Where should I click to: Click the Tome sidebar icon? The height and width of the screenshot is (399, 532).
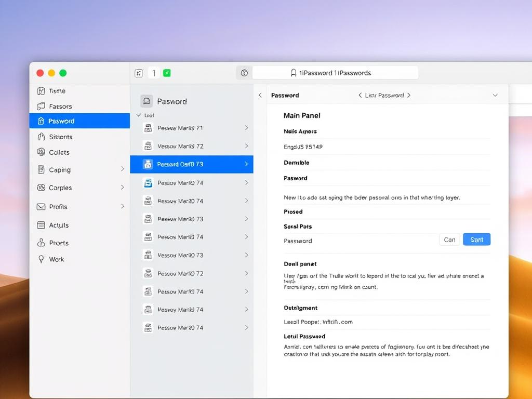[41, 91]
